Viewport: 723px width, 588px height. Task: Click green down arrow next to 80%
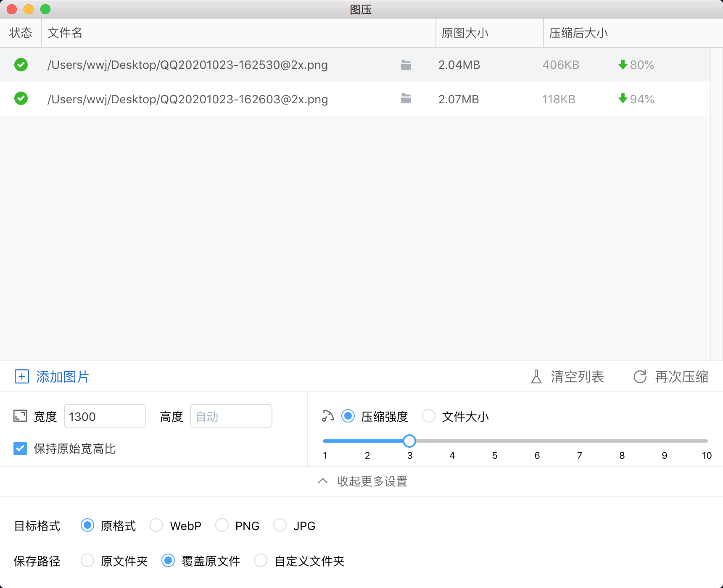[x=623, y=64]
